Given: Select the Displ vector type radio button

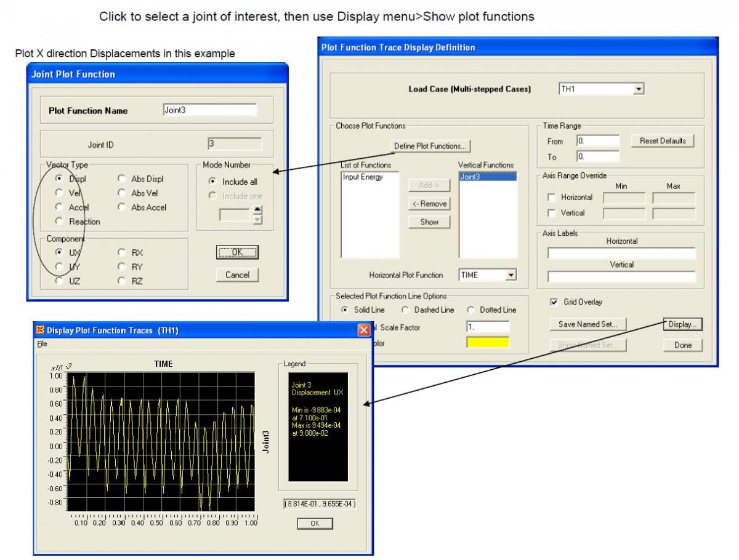Looking at the screenshot, I should tap(60, 178).
